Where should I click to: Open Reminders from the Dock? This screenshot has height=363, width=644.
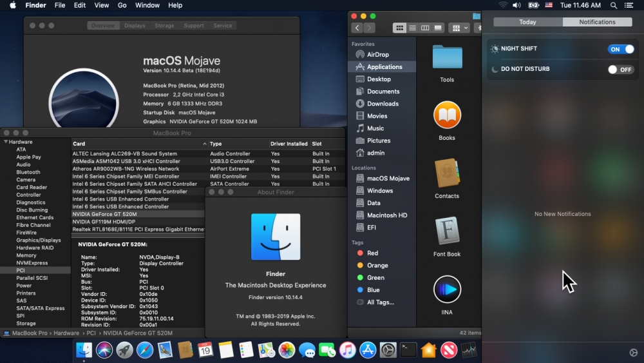pos(246,350)
